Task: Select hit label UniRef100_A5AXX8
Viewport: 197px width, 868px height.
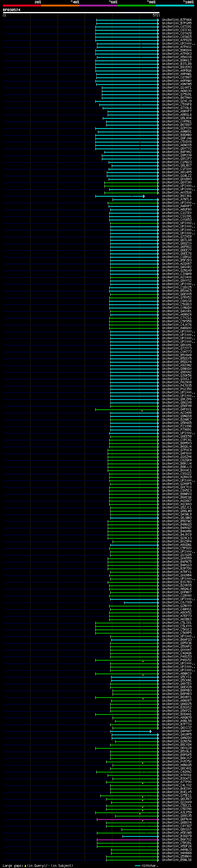Action: (176, 57)
